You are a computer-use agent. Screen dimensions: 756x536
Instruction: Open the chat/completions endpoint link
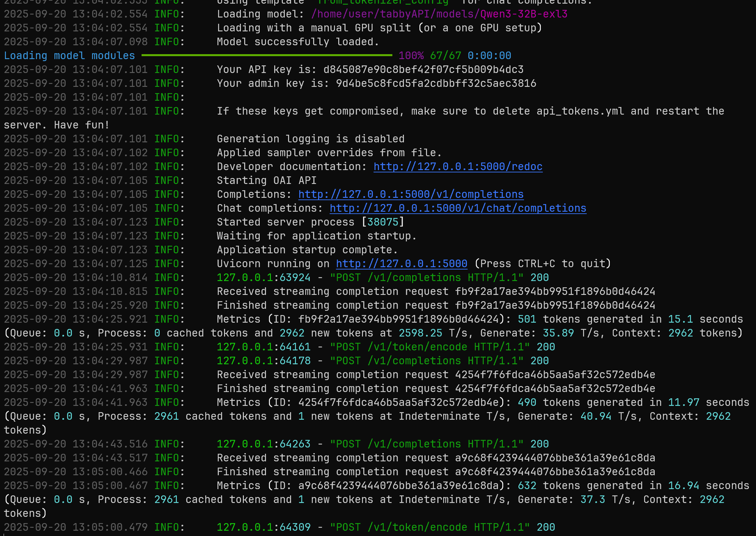[x=458, y=208]
